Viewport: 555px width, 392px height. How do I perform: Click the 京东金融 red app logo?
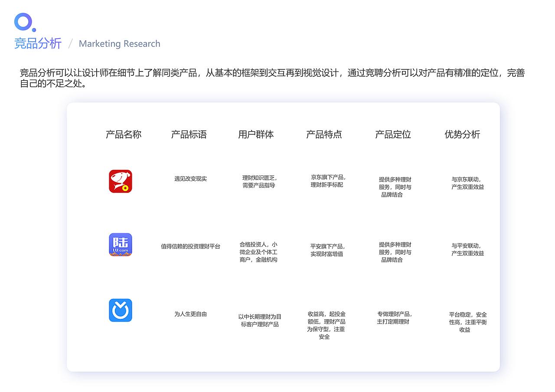(120, 181)
